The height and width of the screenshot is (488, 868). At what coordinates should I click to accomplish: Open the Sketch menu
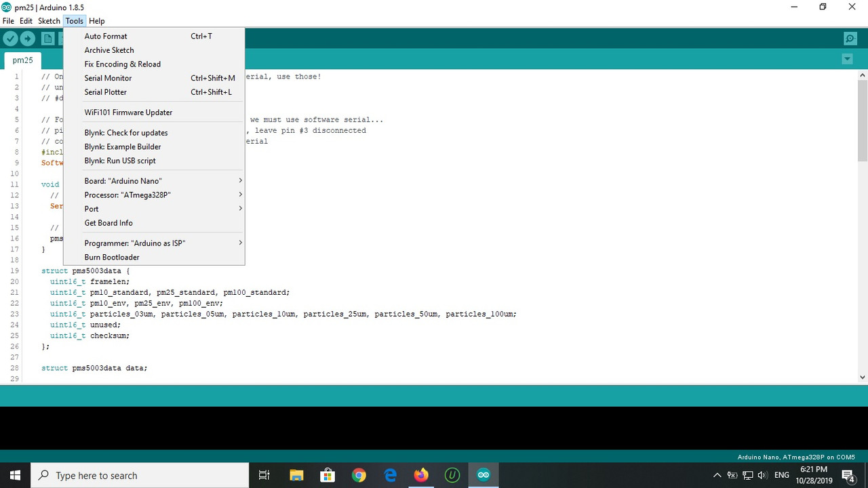point(49,21)
